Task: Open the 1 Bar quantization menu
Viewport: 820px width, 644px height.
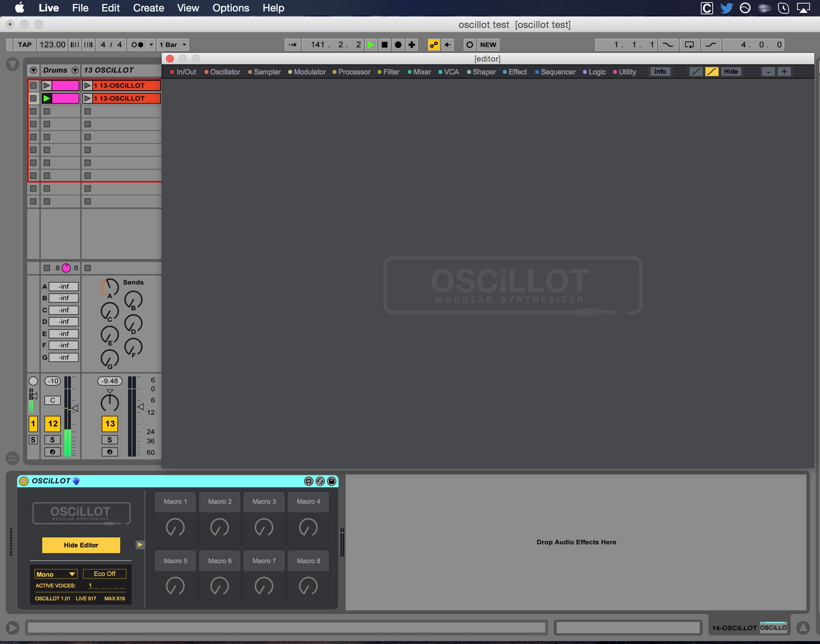Action: pos(173,44)
